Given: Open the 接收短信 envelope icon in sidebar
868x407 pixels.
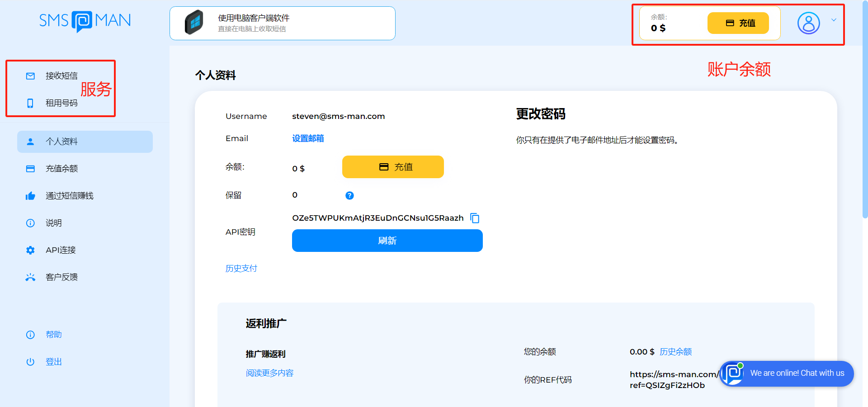Looking at the screenshot, I should point(30,76).
